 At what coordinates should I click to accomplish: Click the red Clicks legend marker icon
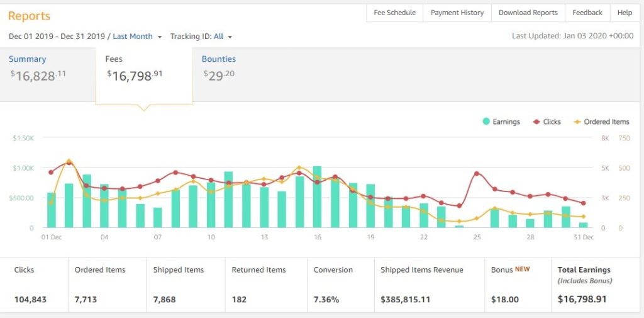pos(536,122)
